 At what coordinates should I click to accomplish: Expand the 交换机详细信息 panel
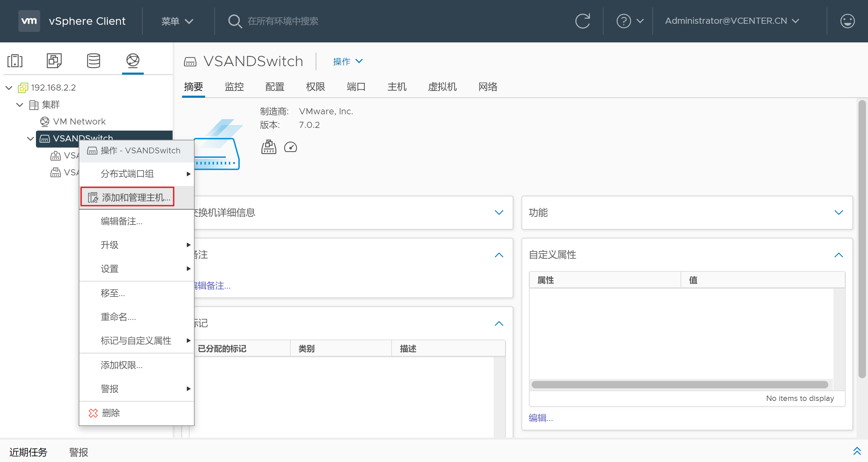(499, 213)
